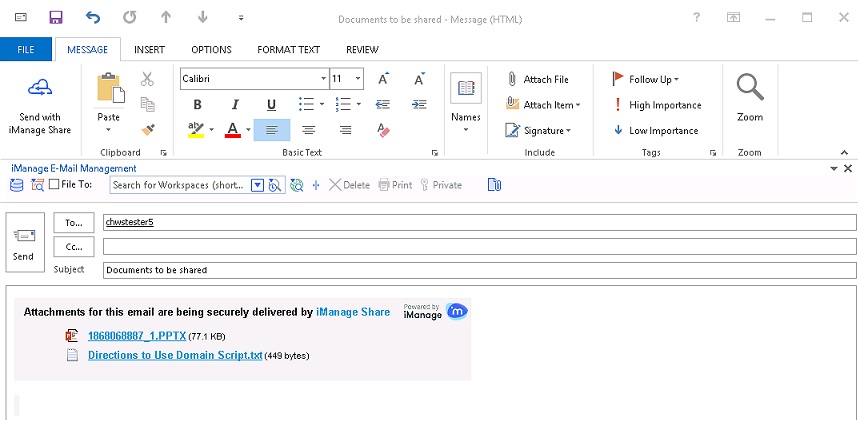Click the Redo arrow icon
The height and width of the screenshot is (423, 858).
pyautogui.click(x=130, y=18)
